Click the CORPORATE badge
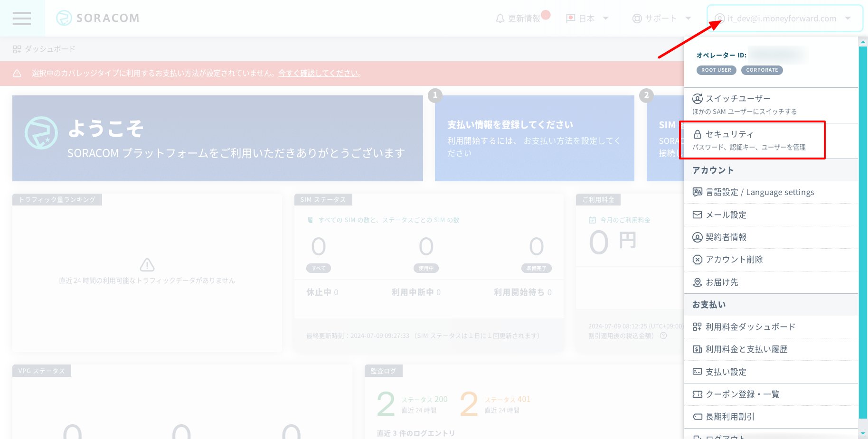868x439 pixels. pyautogui.click(x=762, y=70)
